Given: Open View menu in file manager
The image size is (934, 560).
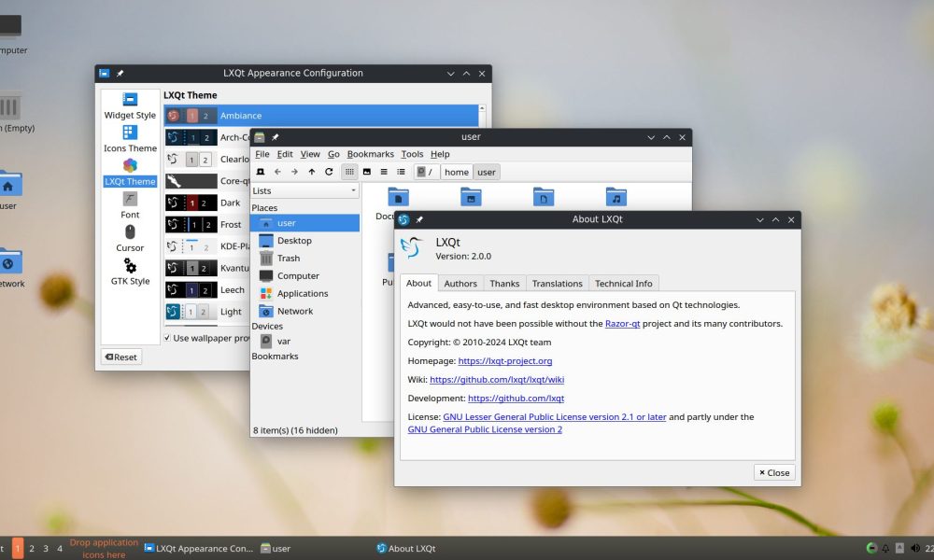Looking at the screenshot, I should click(x=310, y=154).
